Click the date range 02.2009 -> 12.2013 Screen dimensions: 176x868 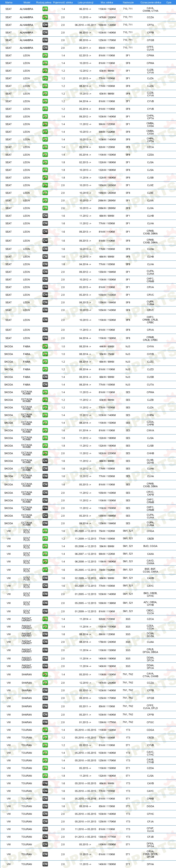click(85, 578)
